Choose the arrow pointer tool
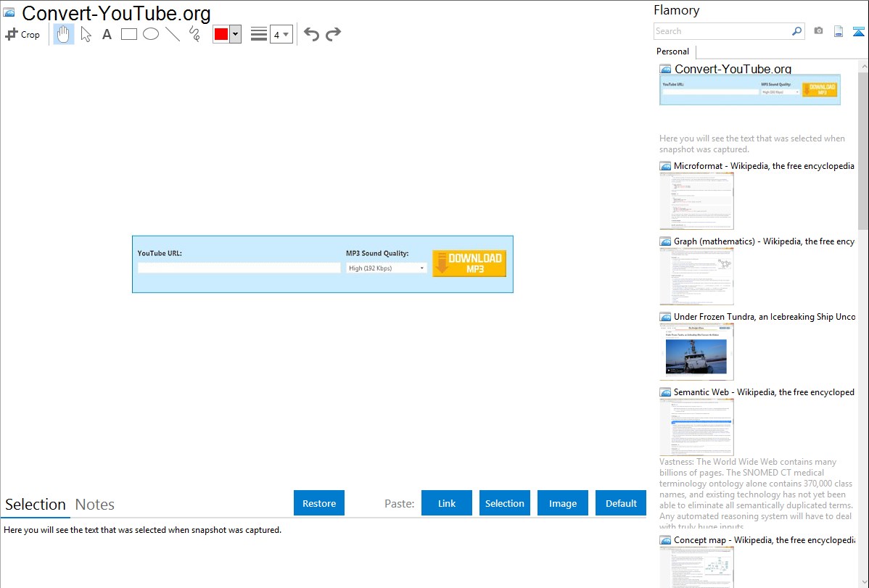Viewport: 869px width, 588px height. [86, 34]
